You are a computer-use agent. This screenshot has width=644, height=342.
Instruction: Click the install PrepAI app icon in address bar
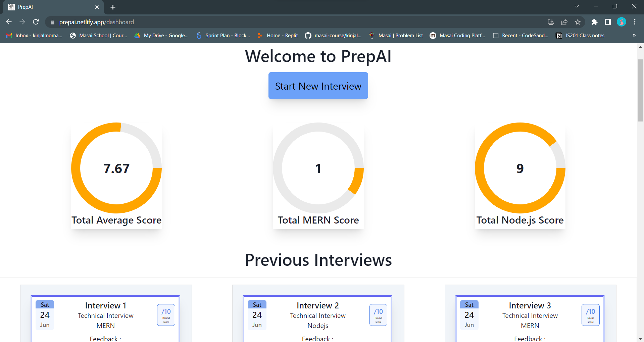click(550, 22)
